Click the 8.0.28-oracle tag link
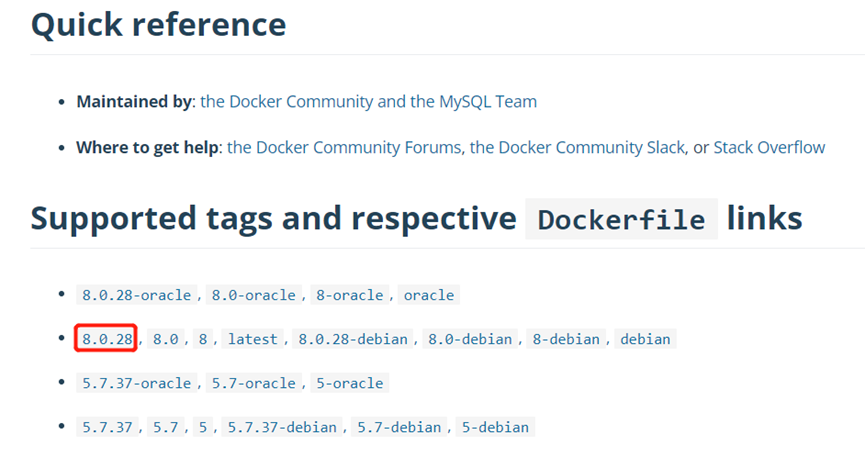This screenshot has width=865, height=457. (136, 295)
